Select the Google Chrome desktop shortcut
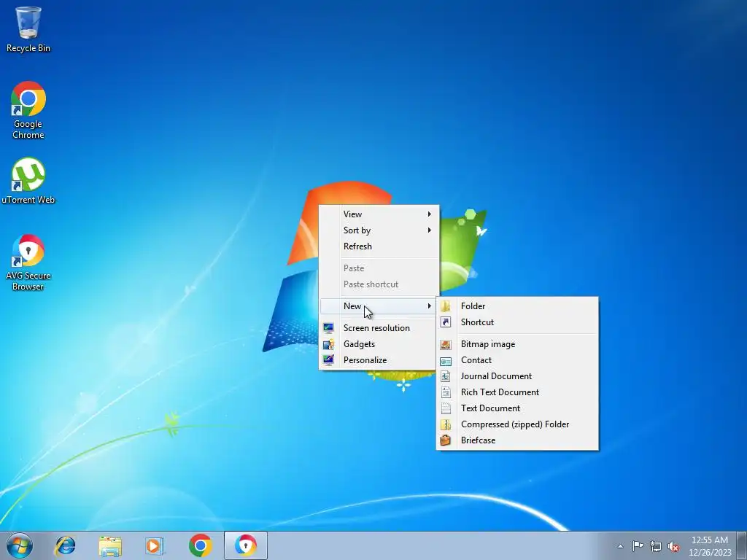Viewport: 747px width, 560px height. pyautogui.click(x=28, y=109)
